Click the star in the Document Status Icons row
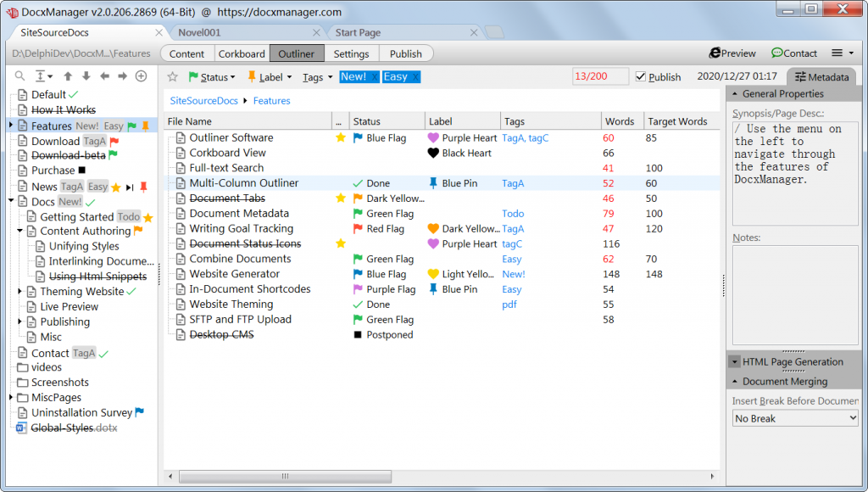 click(x=341, y=243)
